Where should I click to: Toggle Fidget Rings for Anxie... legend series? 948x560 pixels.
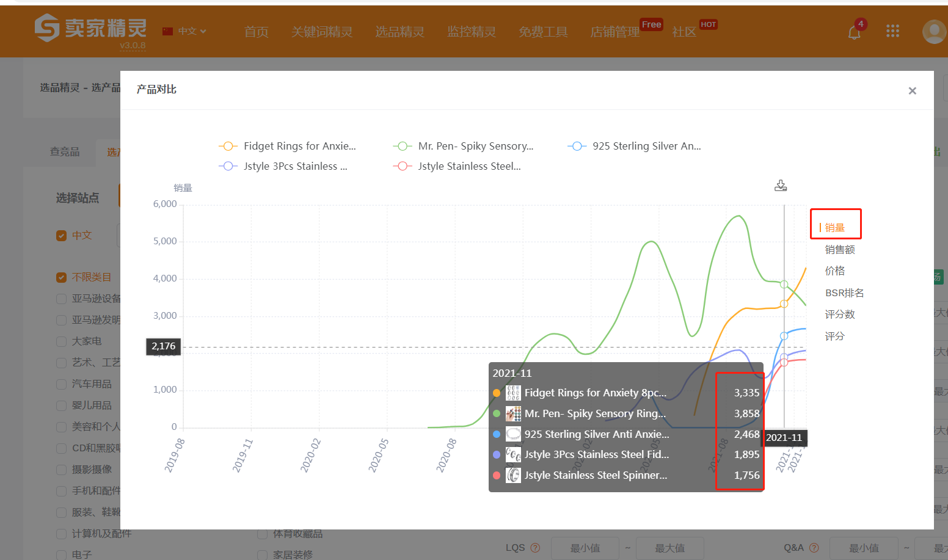pyautogui.click(x=287, y=146)
